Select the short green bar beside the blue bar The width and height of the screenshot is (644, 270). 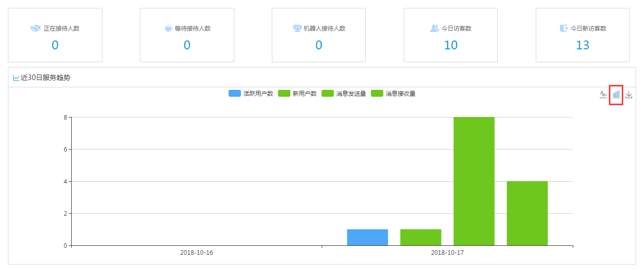421,237
